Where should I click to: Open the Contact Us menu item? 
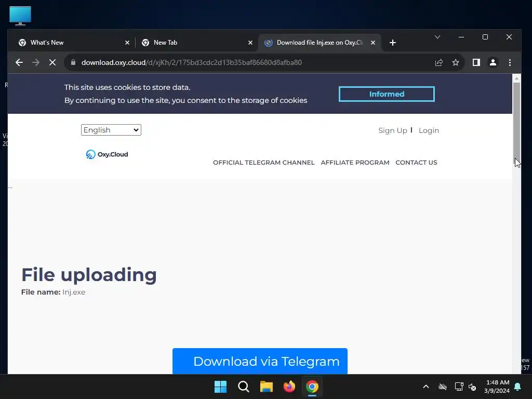416,163
